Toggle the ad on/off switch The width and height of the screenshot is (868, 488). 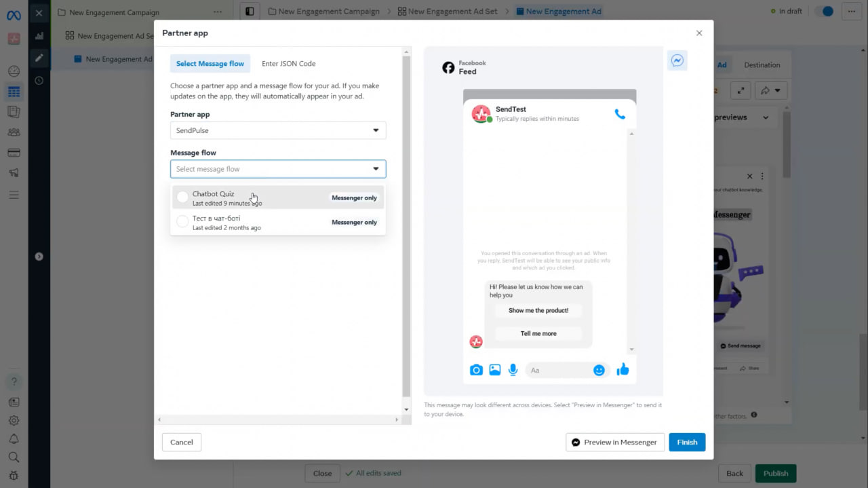[824, 12]
